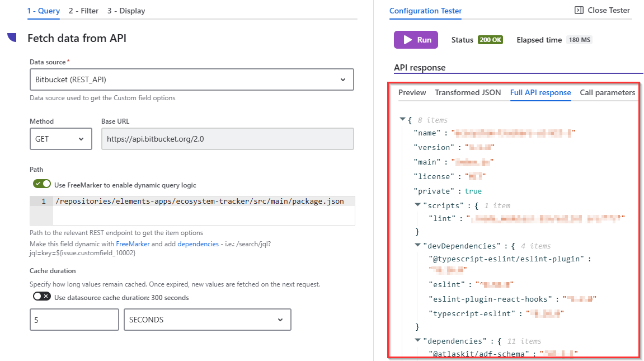Click the Run button in Configuration Tester
Screen dimensions: 644x361
(x=416, y=40)
